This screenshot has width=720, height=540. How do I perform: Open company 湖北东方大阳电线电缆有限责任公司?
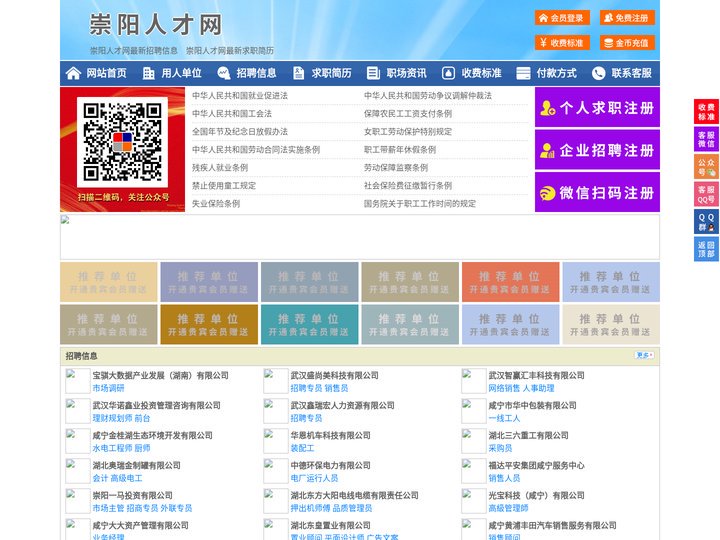tap(354, 495)
